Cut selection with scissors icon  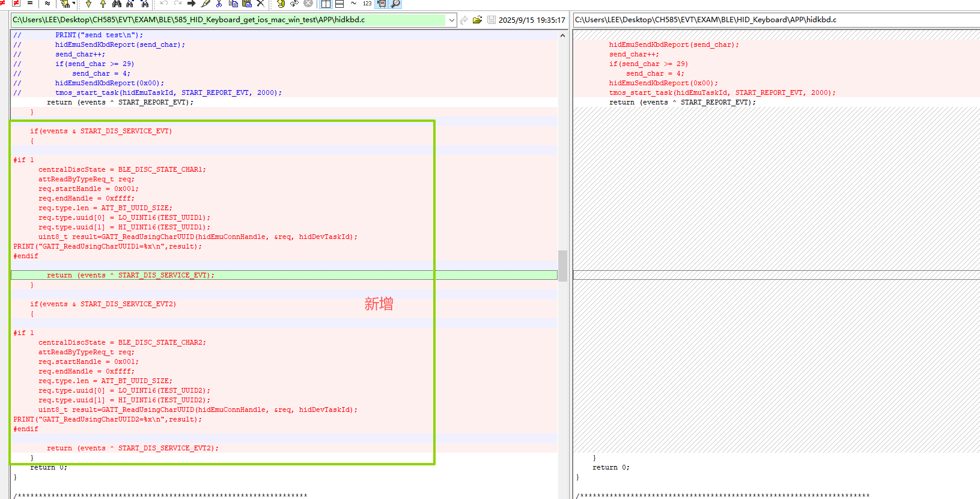(219, 3)
